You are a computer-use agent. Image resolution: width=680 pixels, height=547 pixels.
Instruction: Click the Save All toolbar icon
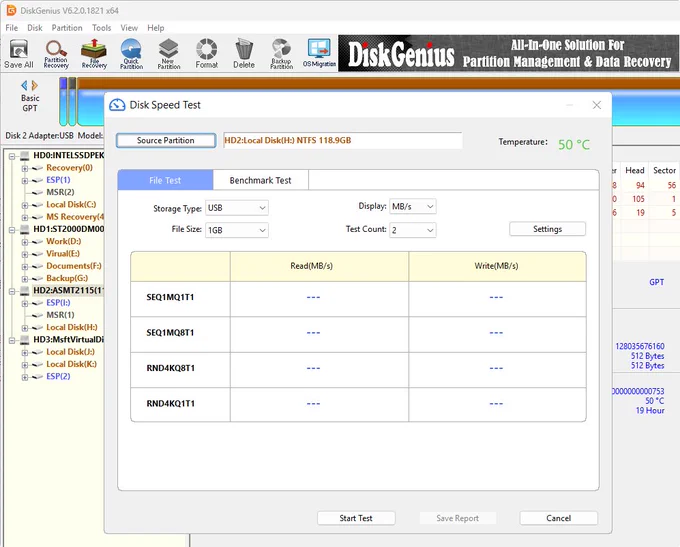pyautogui.click(x=19, y=54)
